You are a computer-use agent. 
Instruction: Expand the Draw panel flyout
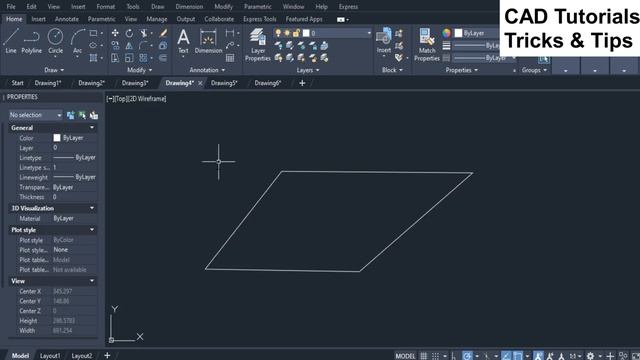coord(54,70)
